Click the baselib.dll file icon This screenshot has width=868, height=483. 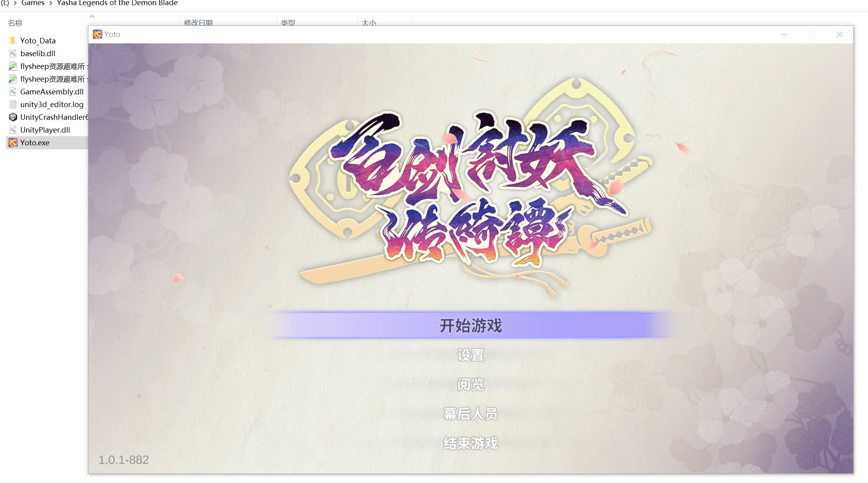[x=13, y=53]
